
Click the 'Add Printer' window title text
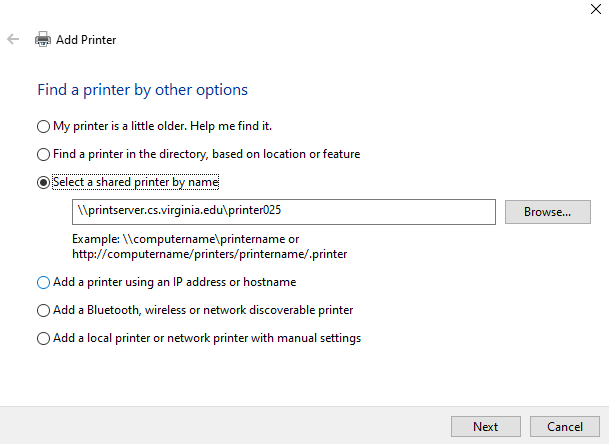tap(86, 40)
